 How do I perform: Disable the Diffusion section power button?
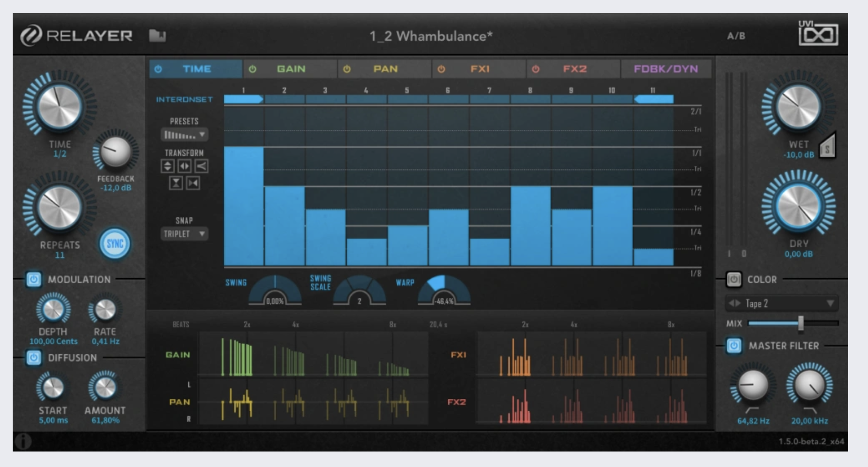(x=34, y=358)
